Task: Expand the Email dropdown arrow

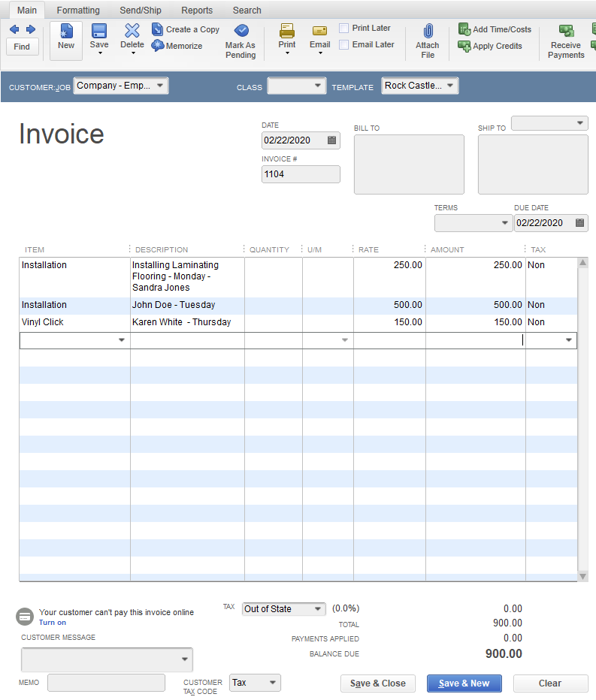Action: pyautogui.click(x=320, y=53)
